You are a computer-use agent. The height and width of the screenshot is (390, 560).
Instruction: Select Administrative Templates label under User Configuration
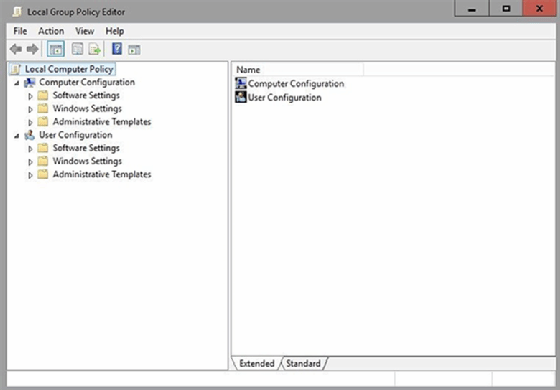pyautogui.click(x=102, y=174)
